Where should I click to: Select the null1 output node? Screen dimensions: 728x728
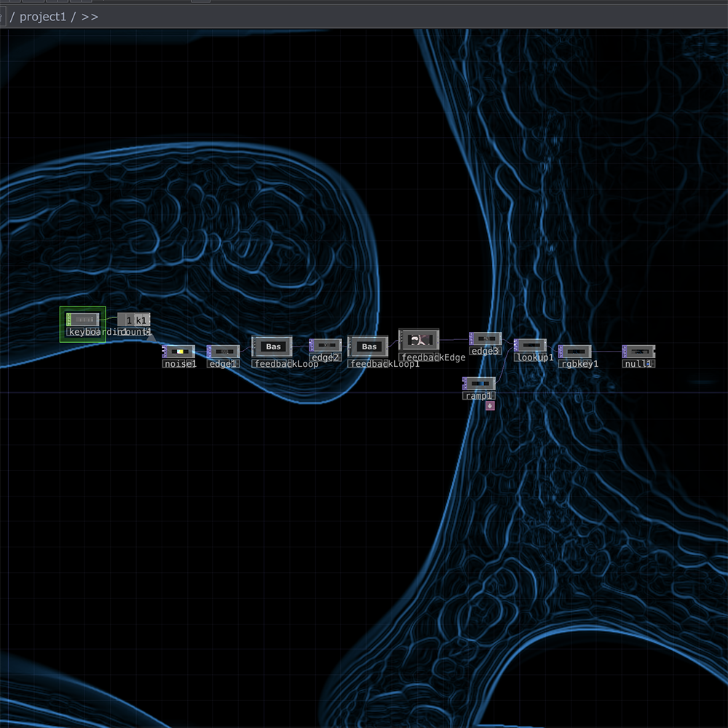(x=640, y=352)
